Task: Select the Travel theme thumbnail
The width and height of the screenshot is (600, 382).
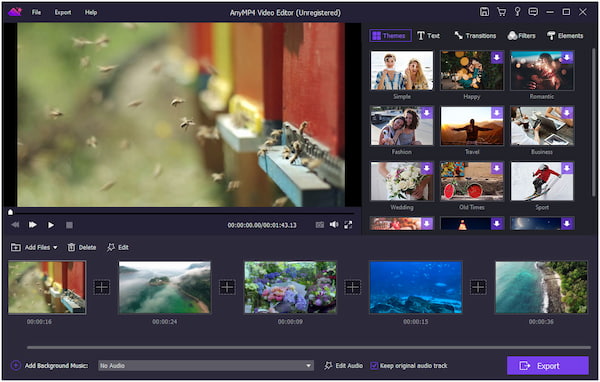Action: [x=472, y=126]
